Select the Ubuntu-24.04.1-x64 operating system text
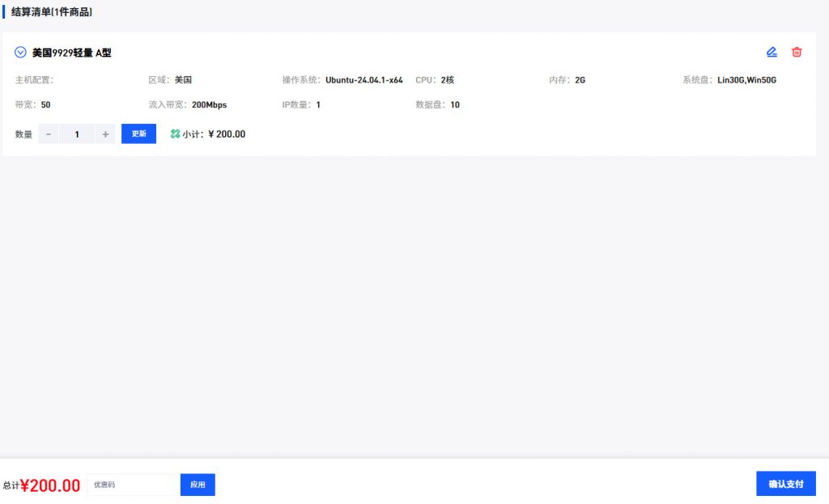 coord(363,80)
